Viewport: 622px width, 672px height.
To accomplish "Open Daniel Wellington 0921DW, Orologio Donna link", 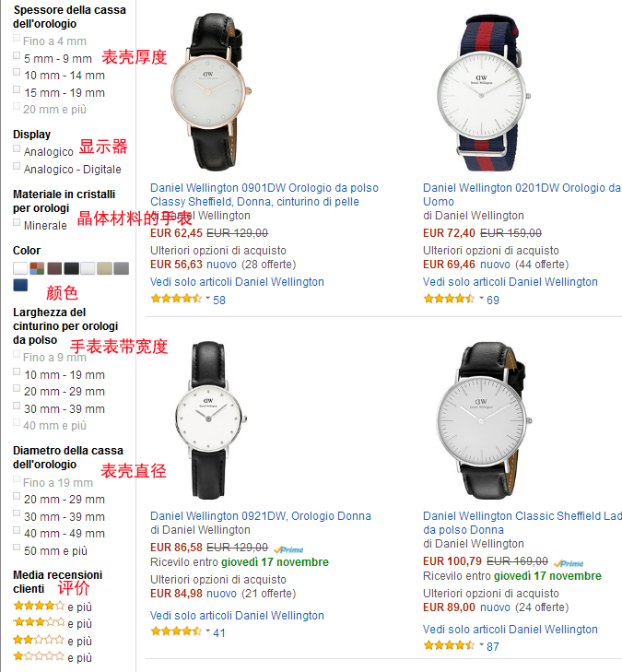I will tap(261, 516).
